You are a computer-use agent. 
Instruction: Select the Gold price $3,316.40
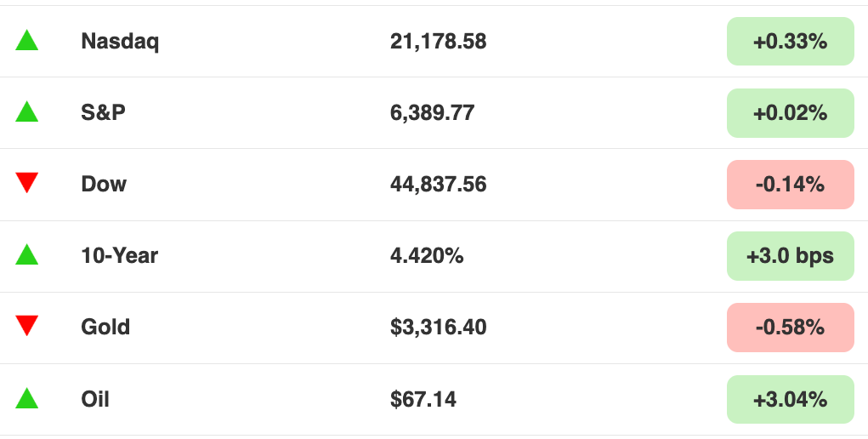[439, 327]
